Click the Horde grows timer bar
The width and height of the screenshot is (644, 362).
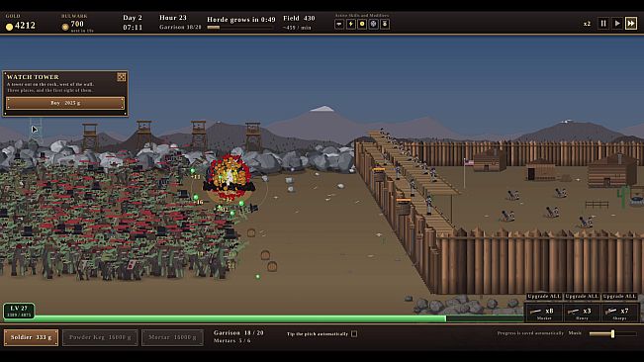(239, 28)
